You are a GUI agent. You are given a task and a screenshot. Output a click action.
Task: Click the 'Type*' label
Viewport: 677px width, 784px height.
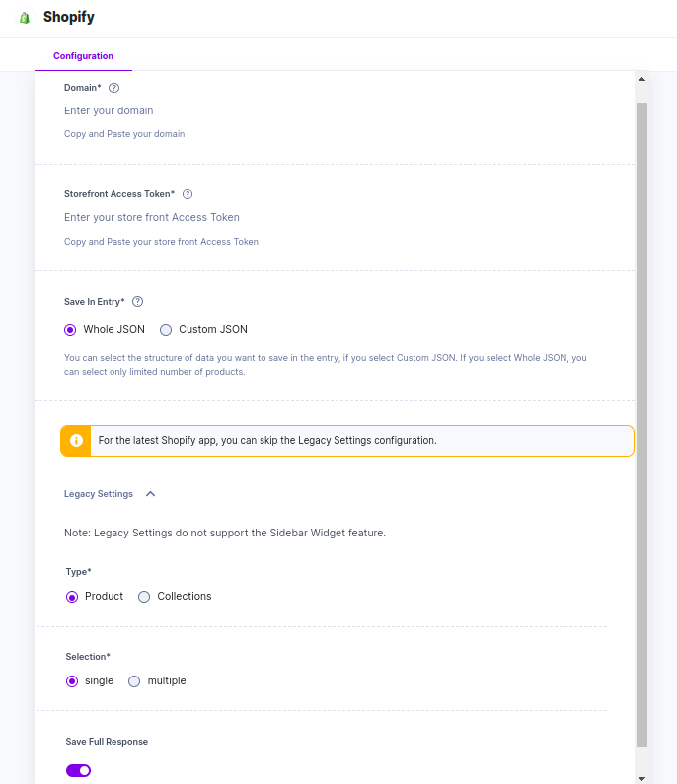tap(78, 572)
